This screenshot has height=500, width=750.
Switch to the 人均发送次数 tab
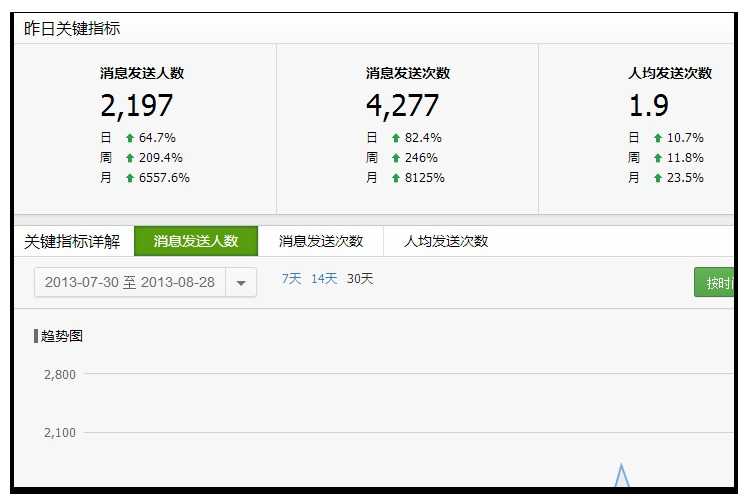coord(446,241)
